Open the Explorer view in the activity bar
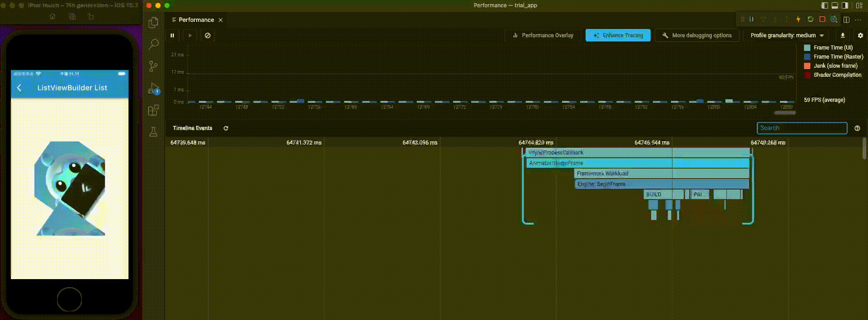Viewport: 868px width, 320px height. pyautogui.click(x=153, y=22)
